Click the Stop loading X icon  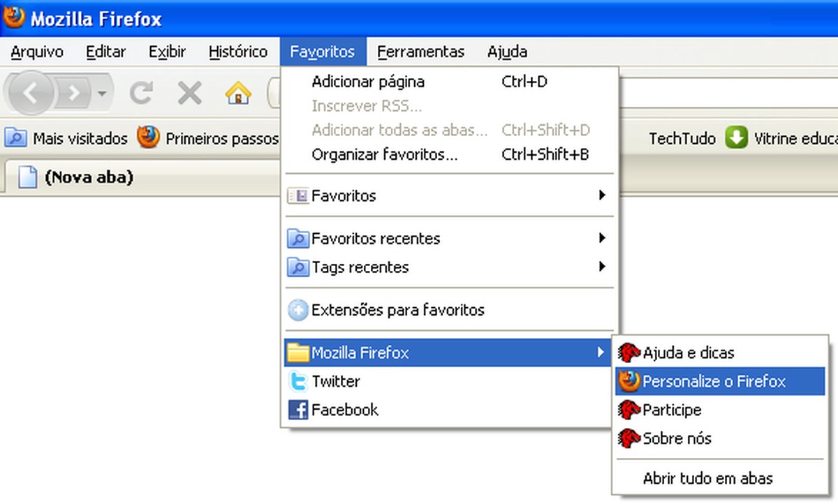(x=189, y=92)
